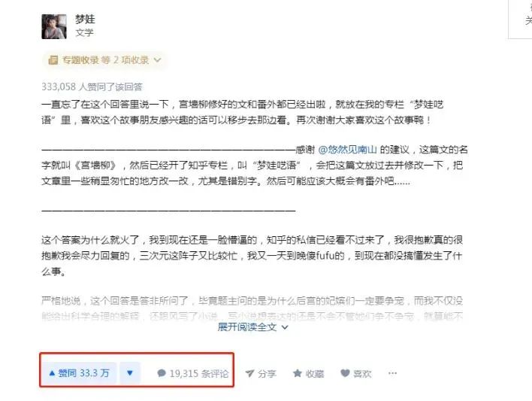Select the 收藏 favorite label

tap(315, 374)
